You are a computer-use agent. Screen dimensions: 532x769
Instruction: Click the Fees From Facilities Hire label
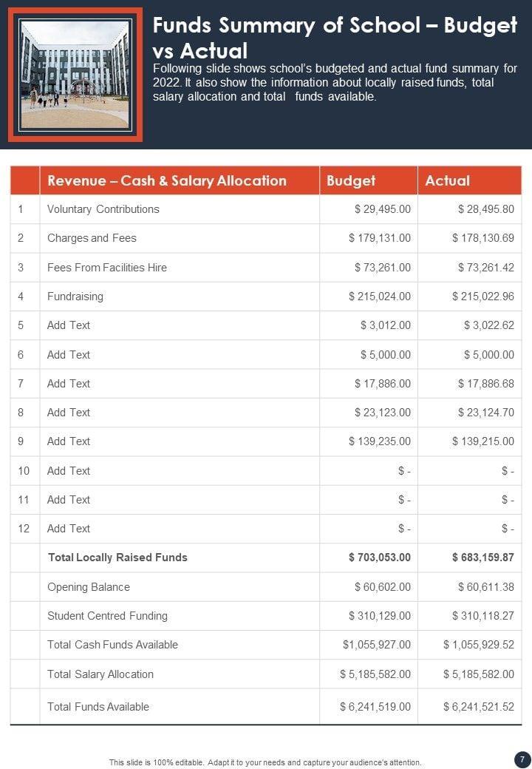[106, 267]
